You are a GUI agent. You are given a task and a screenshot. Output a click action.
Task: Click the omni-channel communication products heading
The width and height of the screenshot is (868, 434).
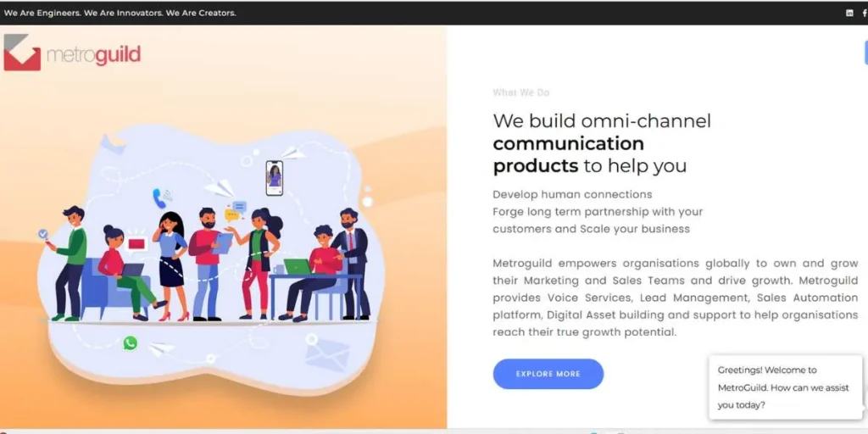pos(602,142)
